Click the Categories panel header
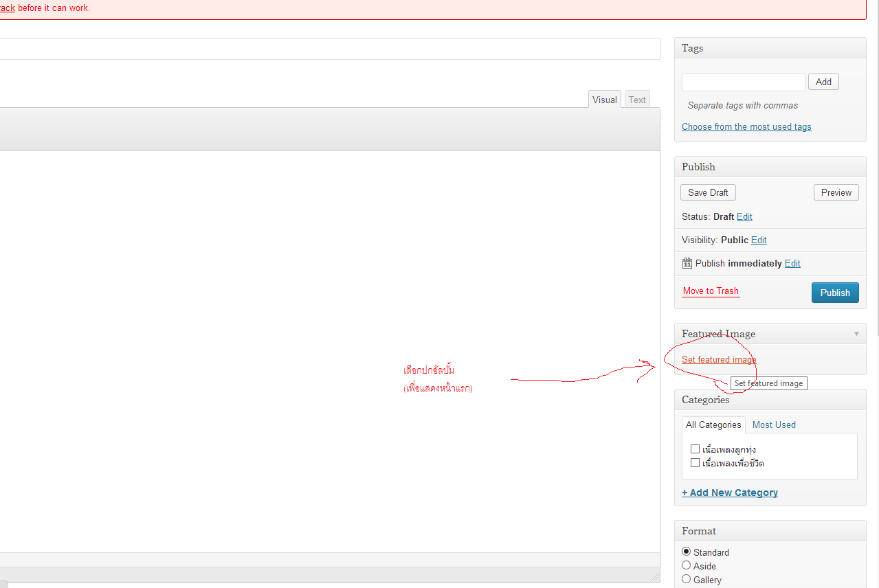 [770, 400]
